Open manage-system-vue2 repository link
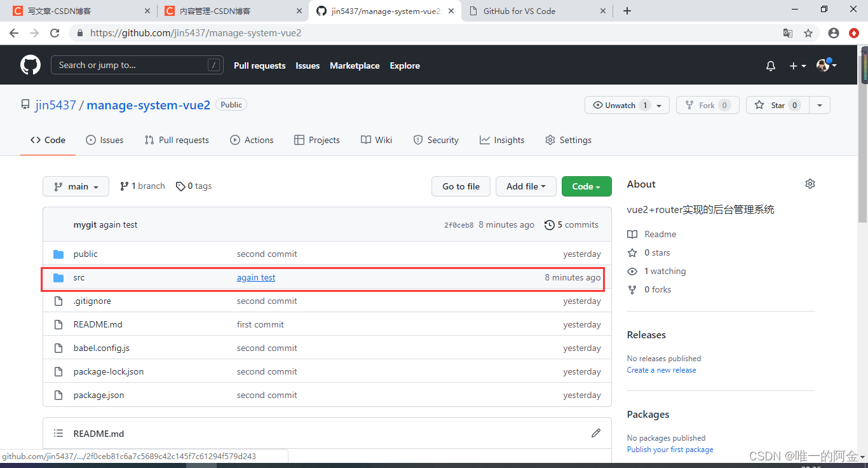The width and height of the screenshot is (868, 468). tap(148, 105)
